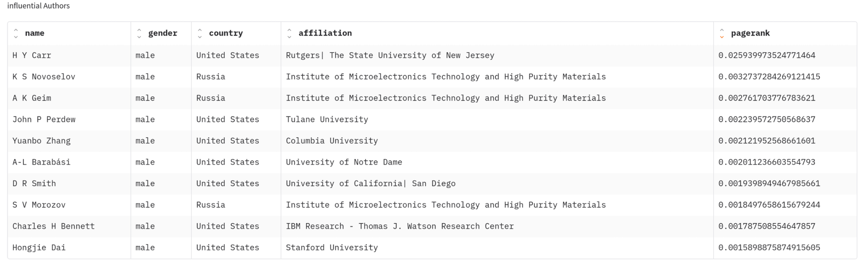Click the country column header label
Screen dimensions: 868x267
pyautogui.click(x=226, y=33)
